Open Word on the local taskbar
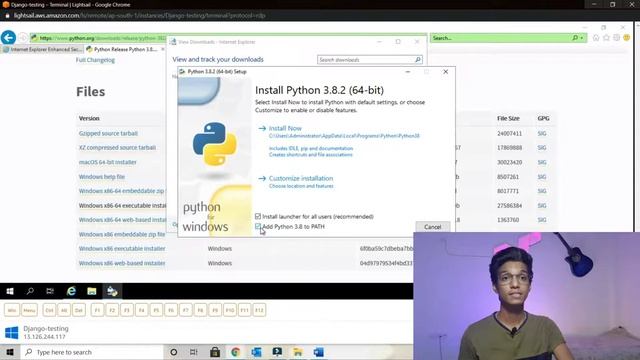This screenshot has width=640, height=360. 319,352
